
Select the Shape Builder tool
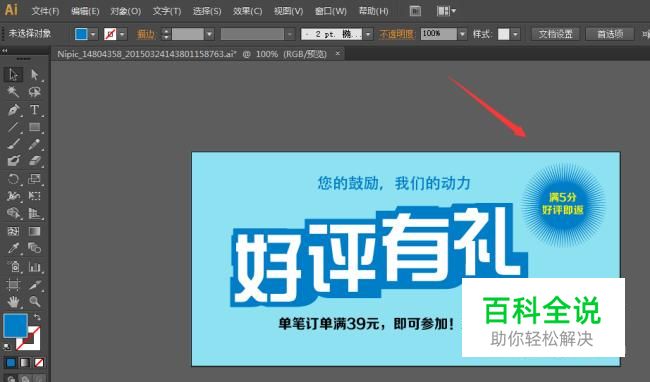click(13, 213)
